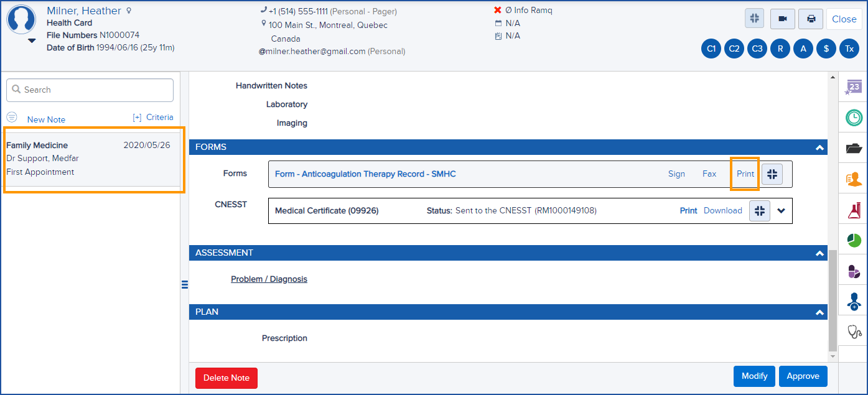The height and width of the screenshot is (395, 868).
Task: Toggle the filter icon left of New Note
Action: tap(11, 116)
